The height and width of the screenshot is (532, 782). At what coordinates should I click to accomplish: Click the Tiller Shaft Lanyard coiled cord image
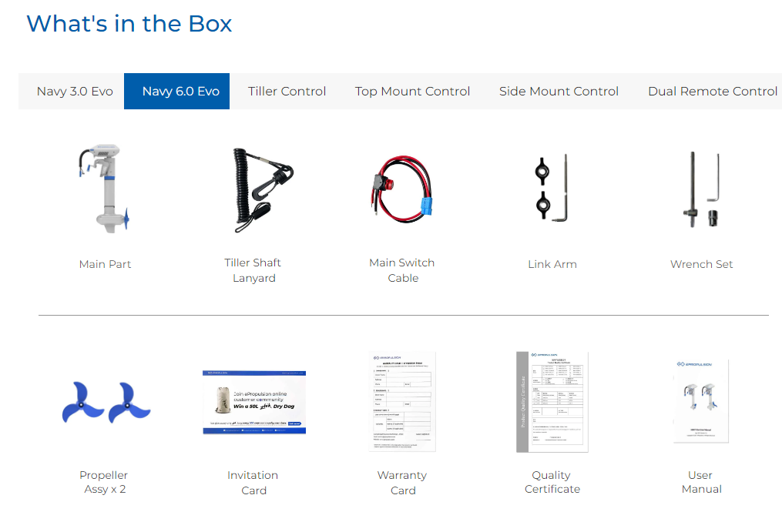click(x=255, y=189)
